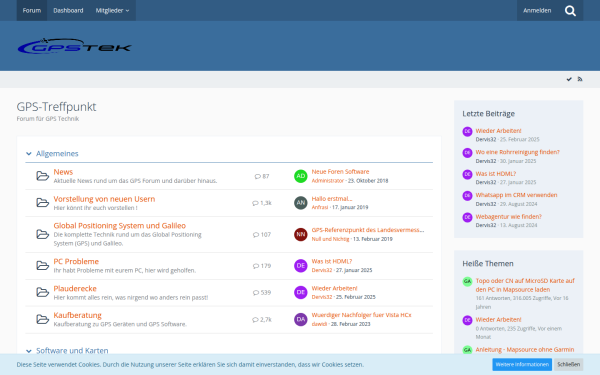Open GPS-Referenzpunkt des Landesvermess thread

click(x=368, y=230)
